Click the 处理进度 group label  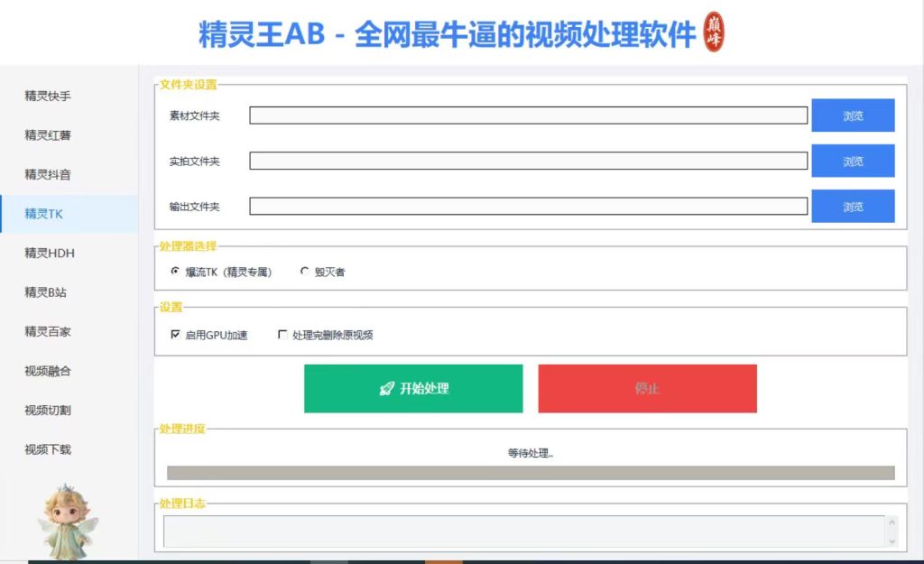(x=182, y=429)
